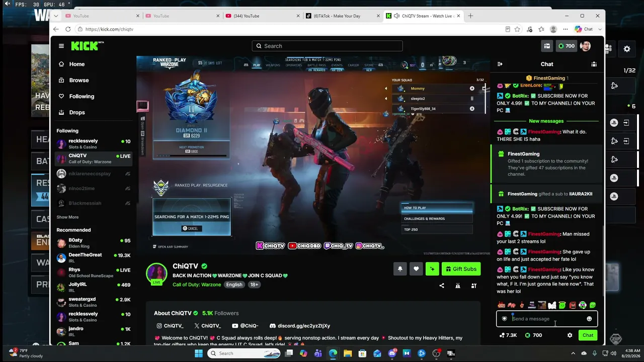Image resolution: width=644 pixels, height=362 pixels.
Task: Click the address bar URL kick.com/chiqtv
Action: [x=109, y=29]
